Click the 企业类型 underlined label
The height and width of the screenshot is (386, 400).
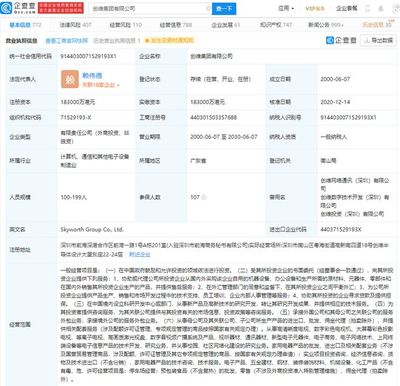pyautogui.click(x=20, y=137)
